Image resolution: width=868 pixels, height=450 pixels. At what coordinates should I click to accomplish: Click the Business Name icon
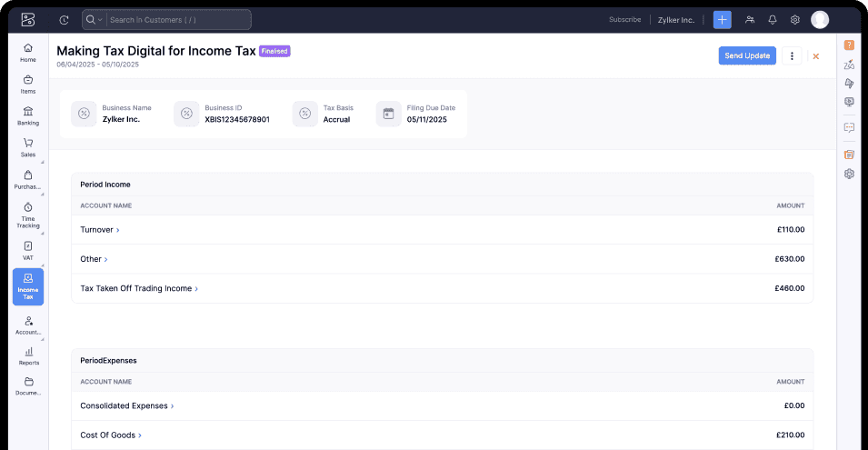coord(84,114)
